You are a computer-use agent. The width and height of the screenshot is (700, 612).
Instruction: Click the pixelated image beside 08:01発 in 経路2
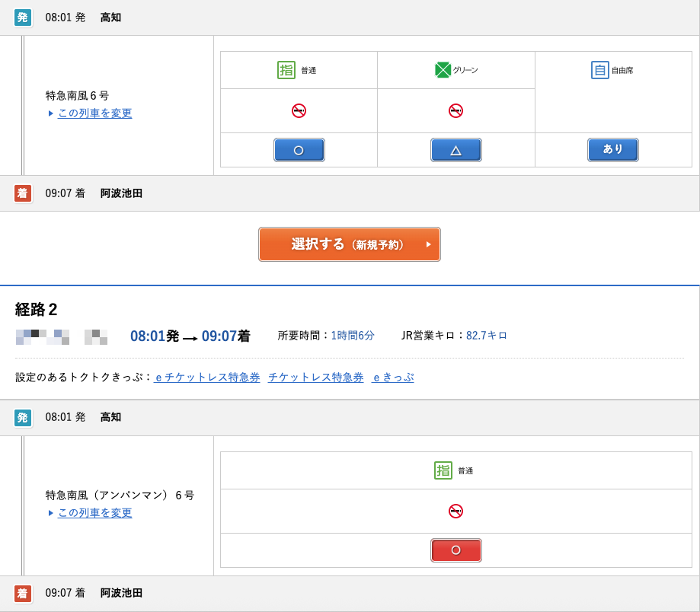pos(43,336)
